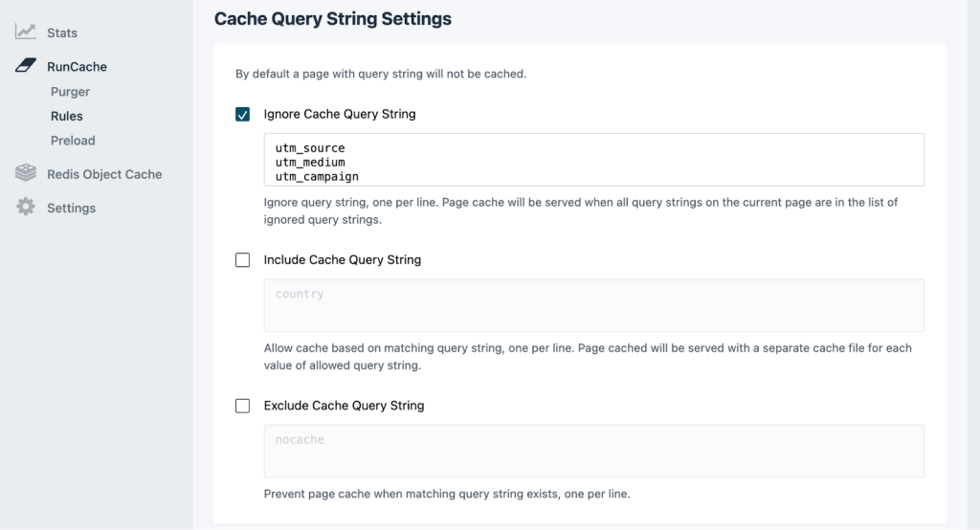Focus the field with nocache placeholder
This screenshot has width=980, height=530.
pyautogui.click(x=593, y=451)
